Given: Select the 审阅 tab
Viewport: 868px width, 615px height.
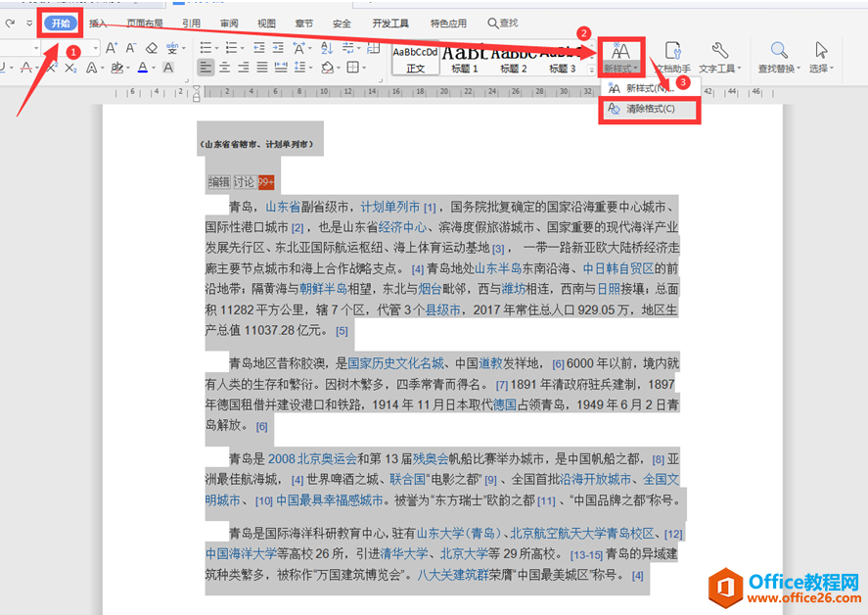Looking at the screenshot, I should 229,24.
